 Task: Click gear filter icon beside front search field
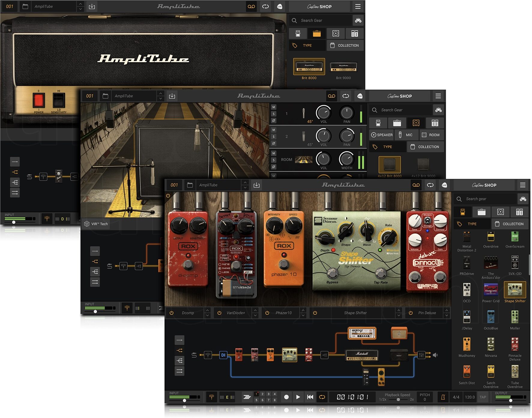[x=523, y=199]
